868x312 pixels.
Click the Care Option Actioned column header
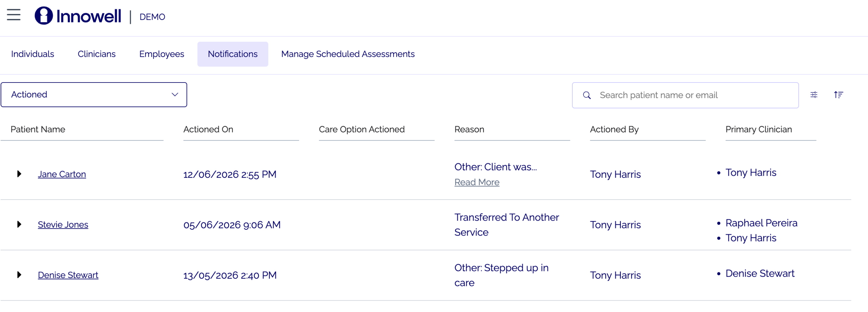tap(362, 129)
